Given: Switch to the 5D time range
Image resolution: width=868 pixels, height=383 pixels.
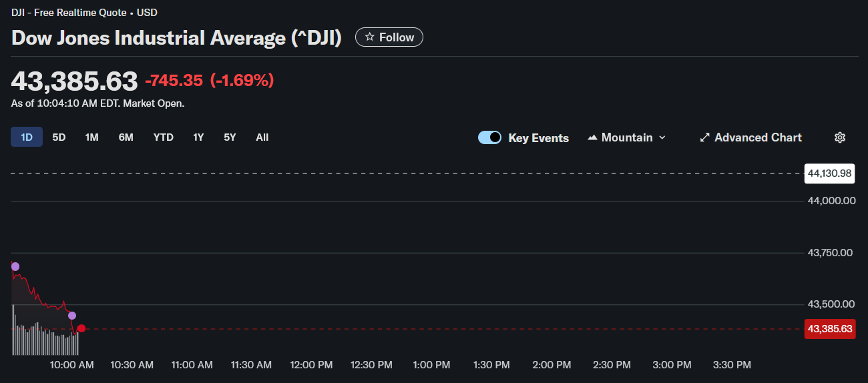Looking at the screenshot, I should pos(59,137).
